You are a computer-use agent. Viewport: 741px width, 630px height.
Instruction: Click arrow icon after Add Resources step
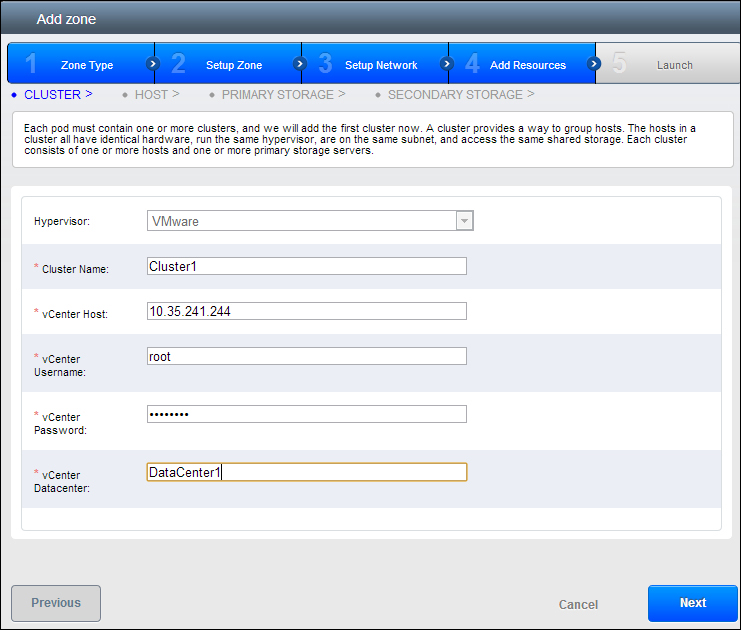click(594, 63)
